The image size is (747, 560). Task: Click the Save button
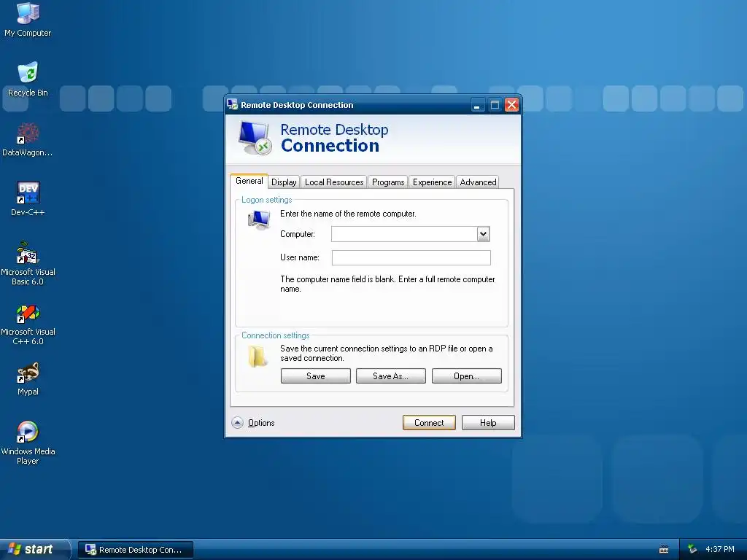coord(315,376)
